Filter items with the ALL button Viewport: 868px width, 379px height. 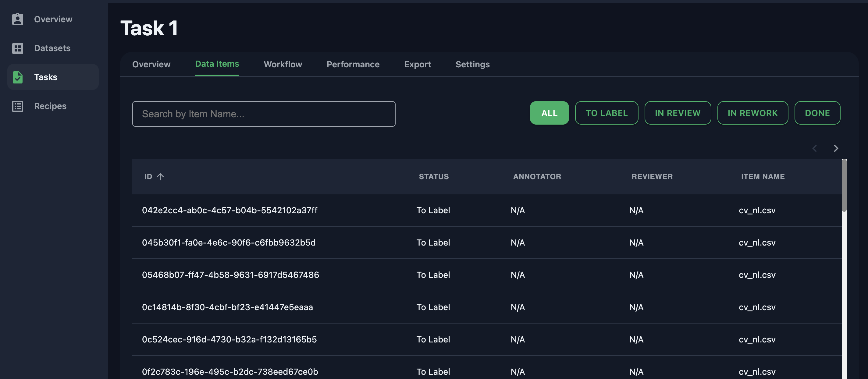pyautogui.click(x=549, y=113)
